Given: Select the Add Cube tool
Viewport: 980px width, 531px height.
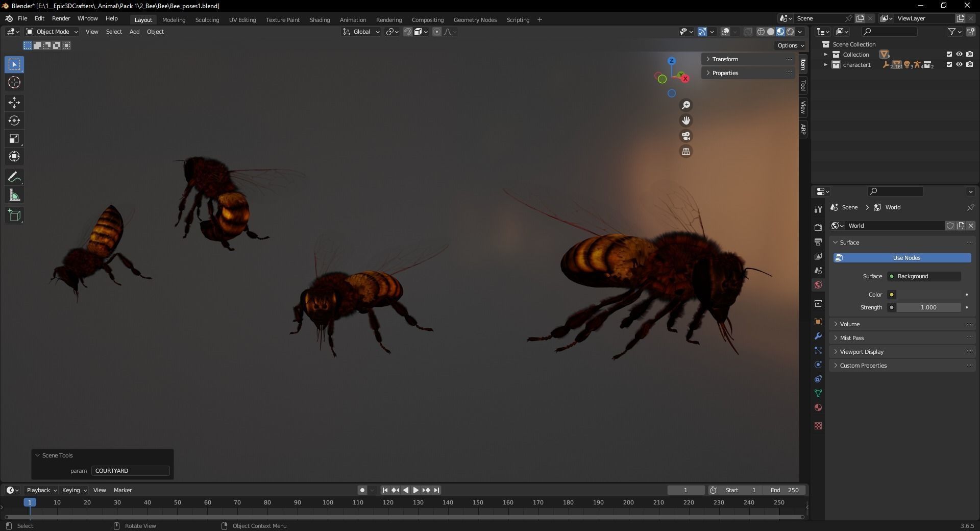Looking at the screenshot, I should (x=14, y=215).
